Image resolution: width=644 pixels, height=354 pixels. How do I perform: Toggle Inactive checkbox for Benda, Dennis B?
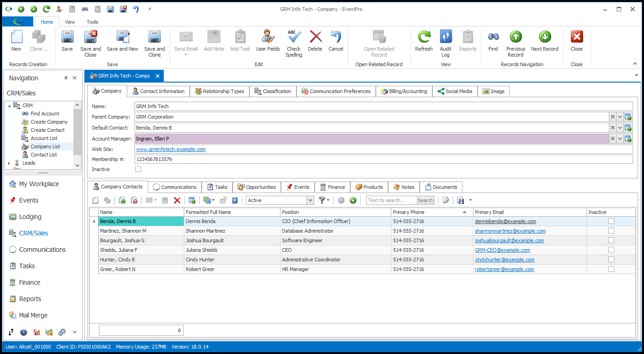[611, 221]
